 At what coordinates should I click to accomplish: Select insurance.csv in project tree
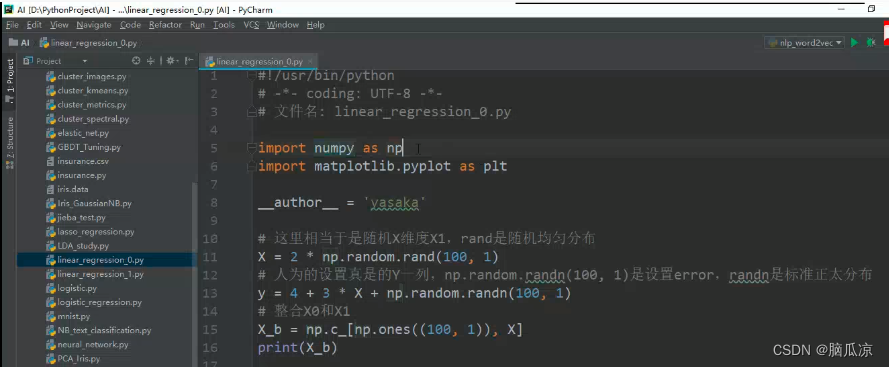[x=77, y=161]
